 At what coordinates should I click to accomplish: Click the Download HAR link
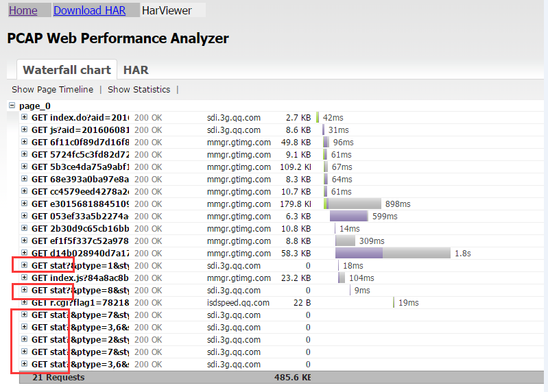pyautogui.click(x=89, y=10)
